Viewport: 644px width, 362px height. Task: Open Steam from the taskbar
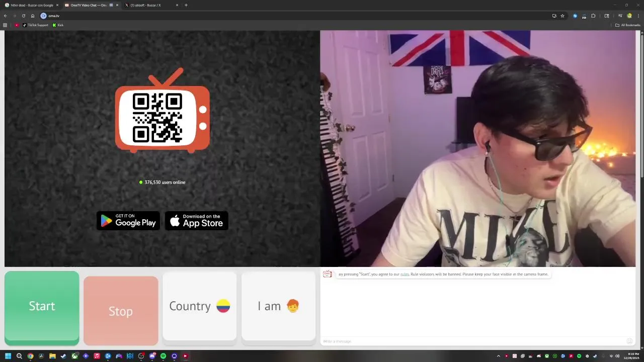63,356
